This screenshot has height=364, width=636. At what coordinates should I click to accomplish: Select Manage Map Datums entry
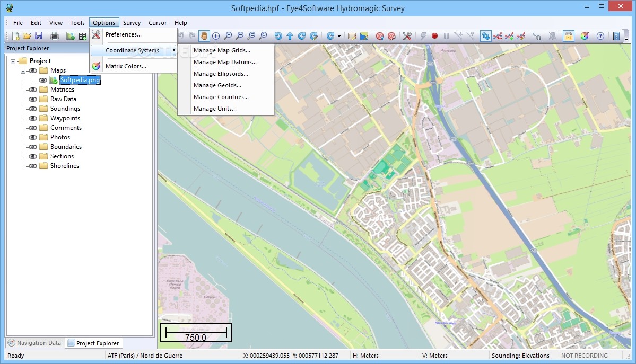tap(226, 62)
